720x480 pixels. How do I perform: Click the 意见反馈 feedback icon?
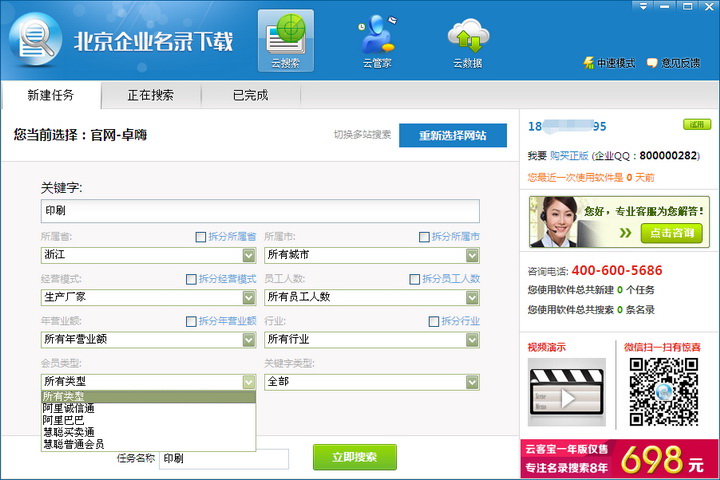(653, 63)
